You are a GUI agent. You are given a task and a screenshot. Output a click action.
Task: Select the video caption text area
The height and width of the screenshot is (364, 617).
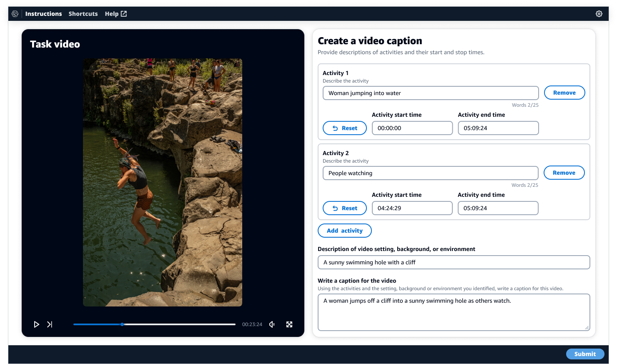(x=454, y=312)
